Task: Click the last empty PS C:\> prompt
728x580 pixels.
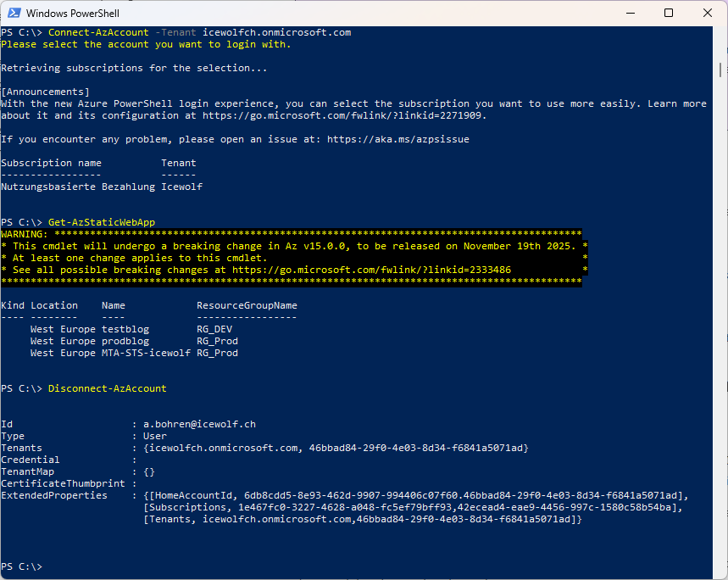Action: click(22, 566)
